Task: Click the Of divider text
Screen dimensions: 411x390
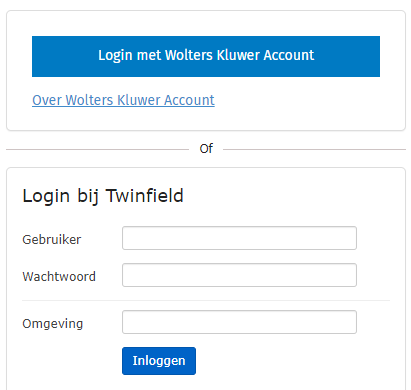Action: click(206, 149)
